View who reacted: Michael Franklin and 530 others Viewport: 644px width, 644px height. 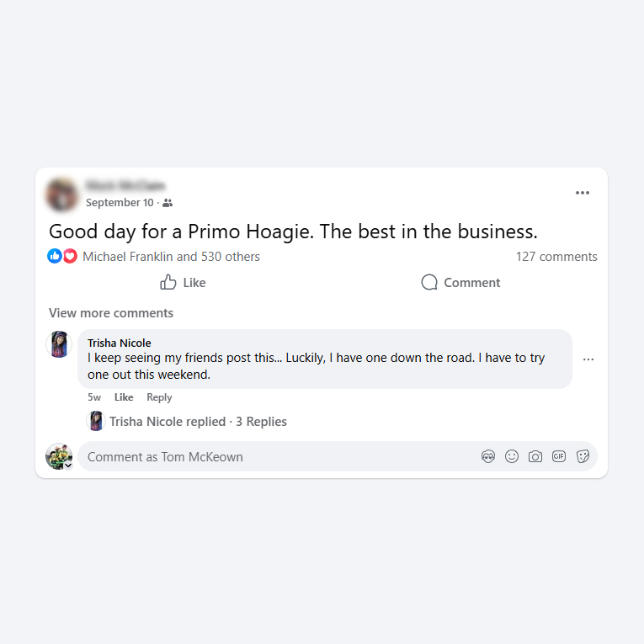click(x=171, y=257)
